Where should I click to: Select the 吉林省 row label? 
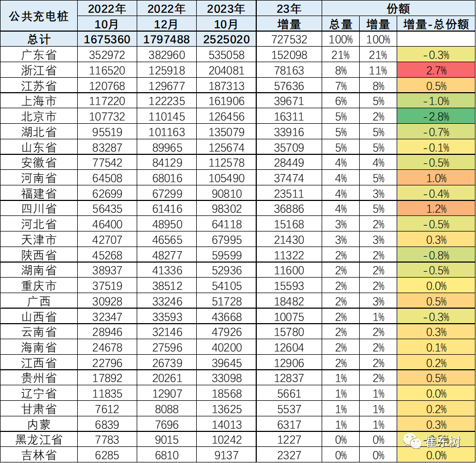tap(39, 455)
